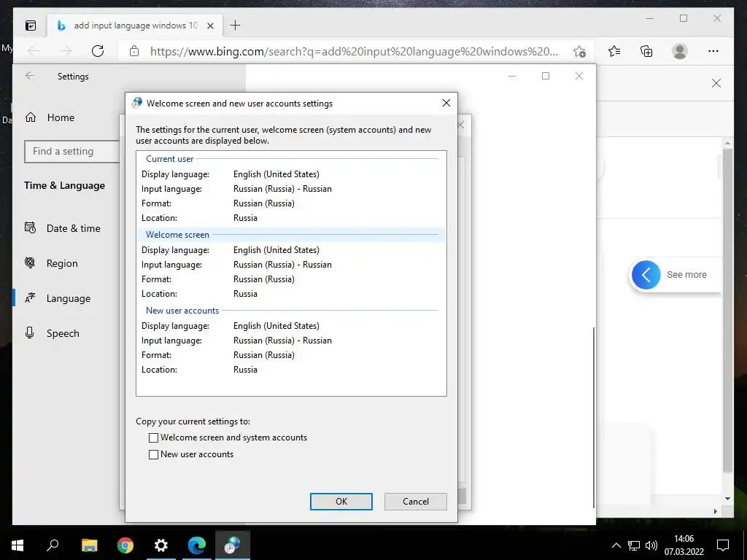Click Edge back navigation arrow
The width and height of the screenshot is (747, 560).
[x=34, y=51]
